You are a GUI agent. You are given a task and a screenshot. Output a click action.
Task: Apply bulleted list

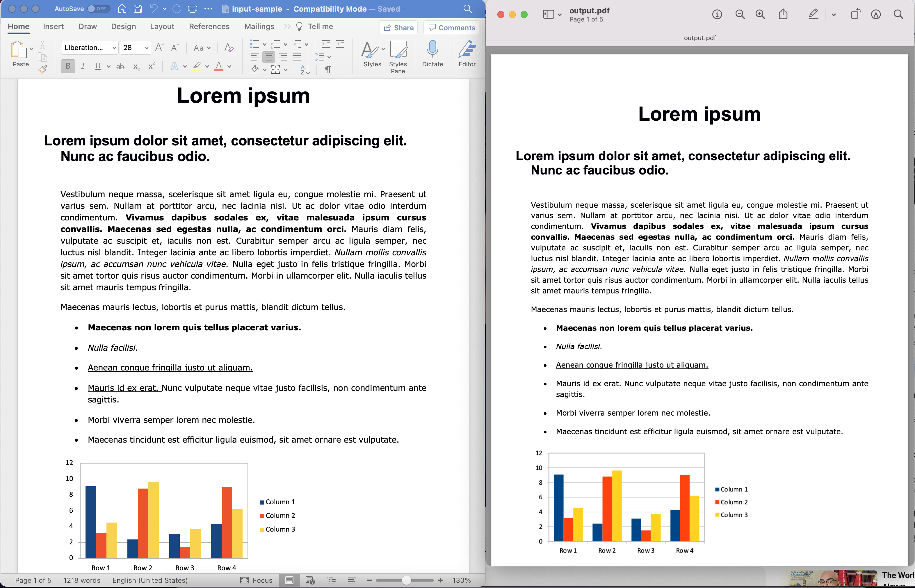click(x=255, y=44)
